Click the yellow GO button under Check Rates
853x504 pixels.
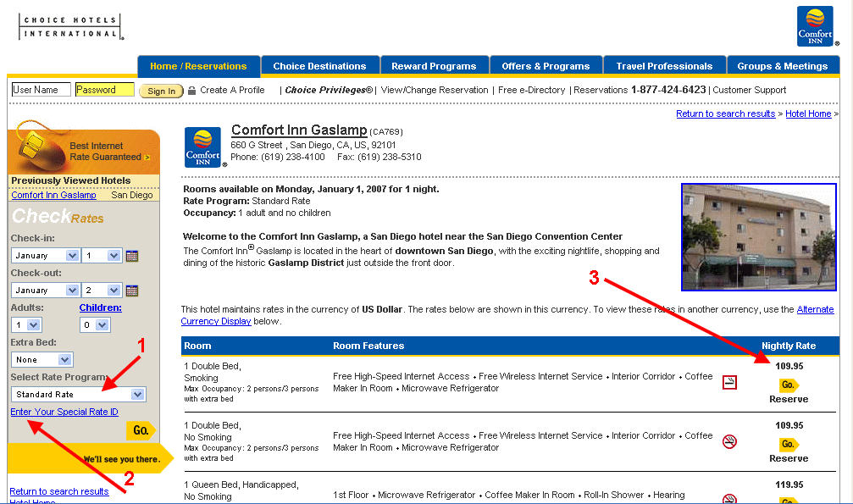(141, 430)
